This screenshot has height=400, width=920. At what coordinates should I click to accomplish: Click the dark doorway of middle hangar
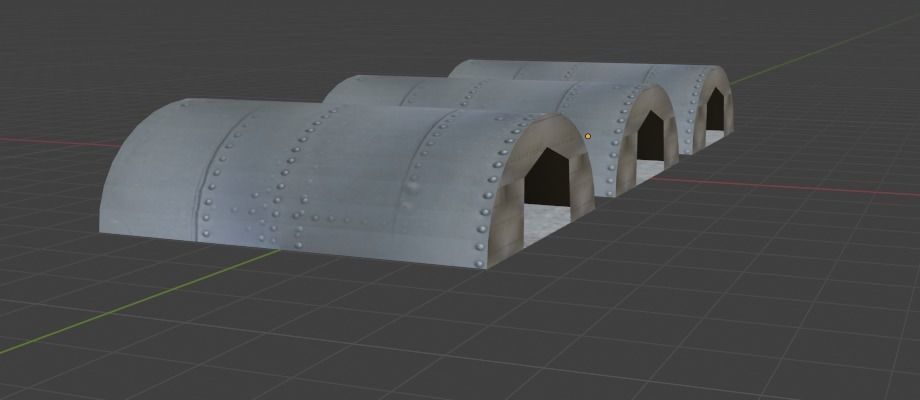(x=650, y=136)
